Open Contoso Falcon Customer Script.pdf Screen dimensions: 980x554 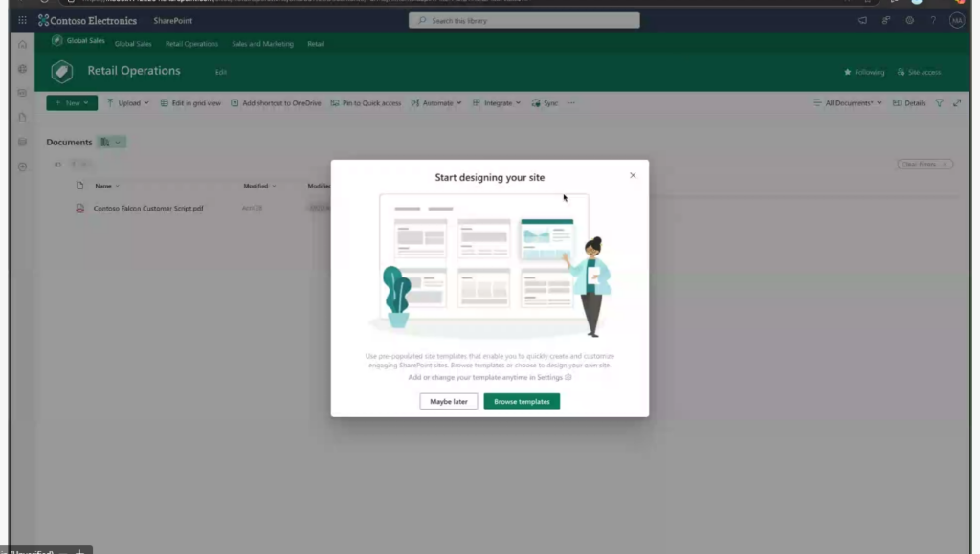(148, 208)
